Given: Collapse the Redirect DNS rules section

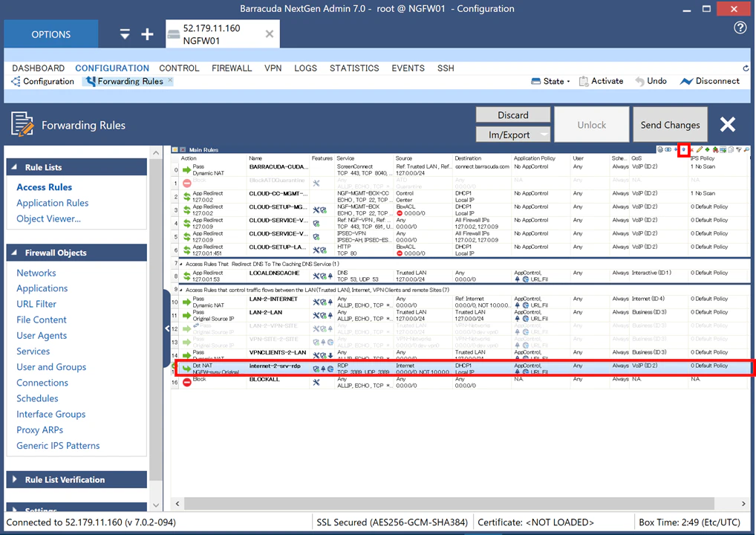Looking at the screenshot, I should click(180, 264).
